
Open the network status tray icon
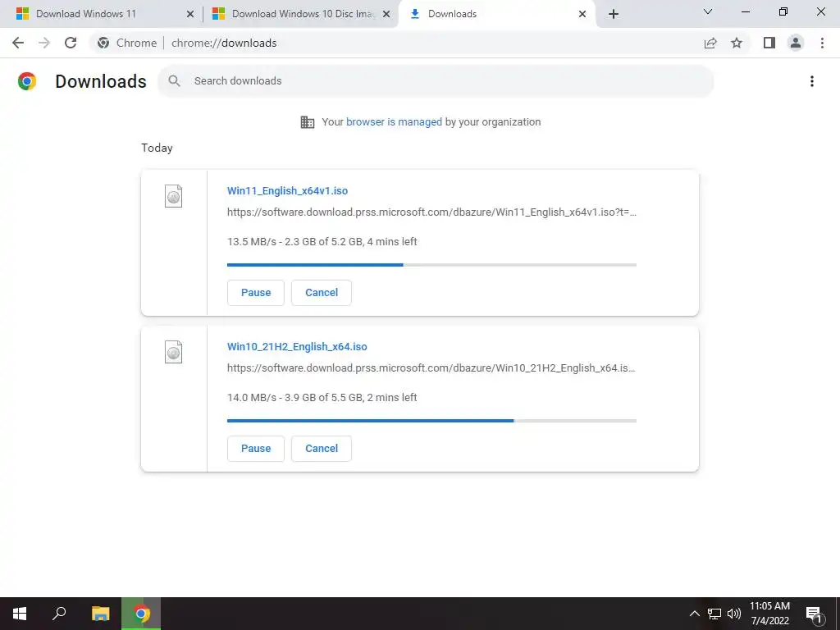click(x=714, y=614)
